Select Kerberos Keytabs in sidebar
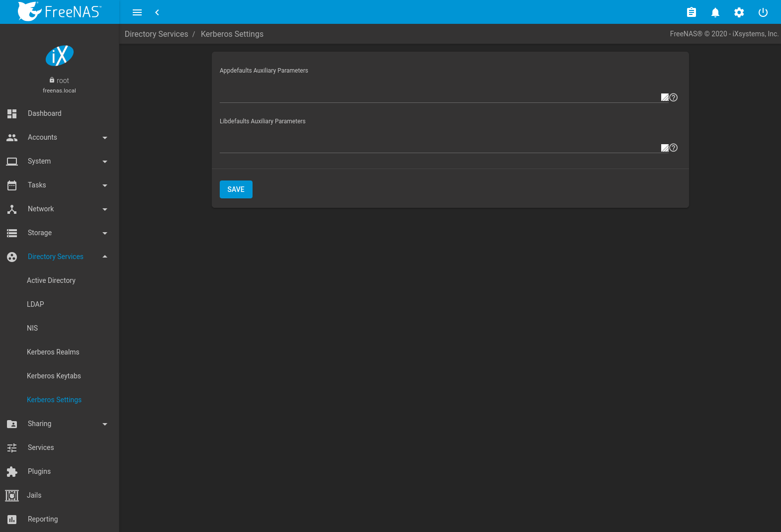 [x=54, y=376]
